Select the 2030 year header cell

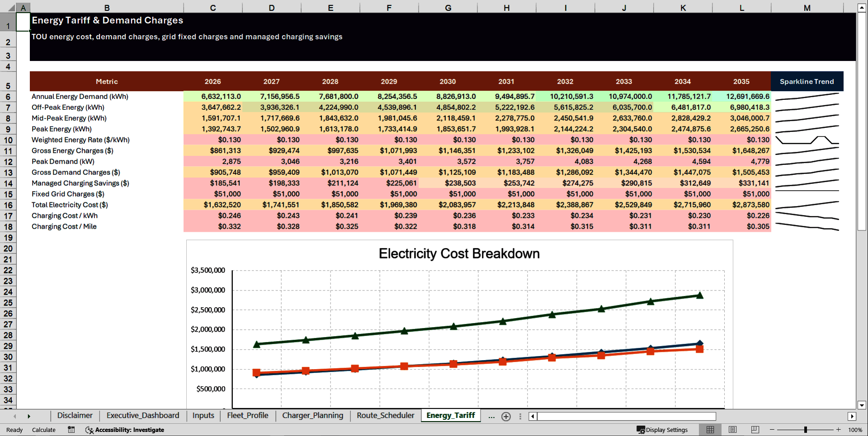448,81
